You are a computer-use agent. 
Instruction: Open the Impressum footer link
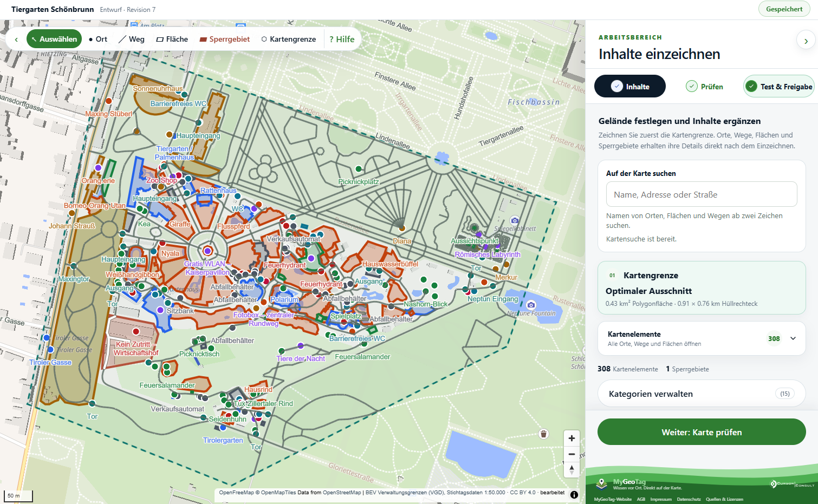click(661, 499)
